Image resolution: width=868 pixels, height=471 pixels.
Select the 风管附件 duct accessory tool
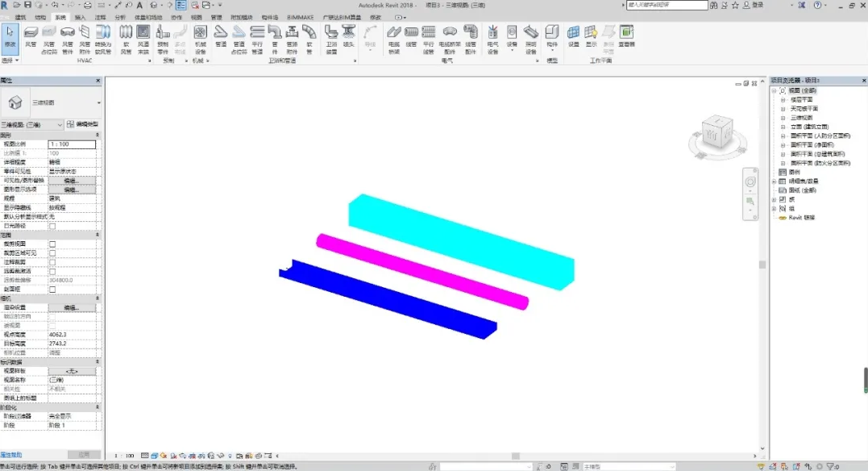tap(85, 40)
